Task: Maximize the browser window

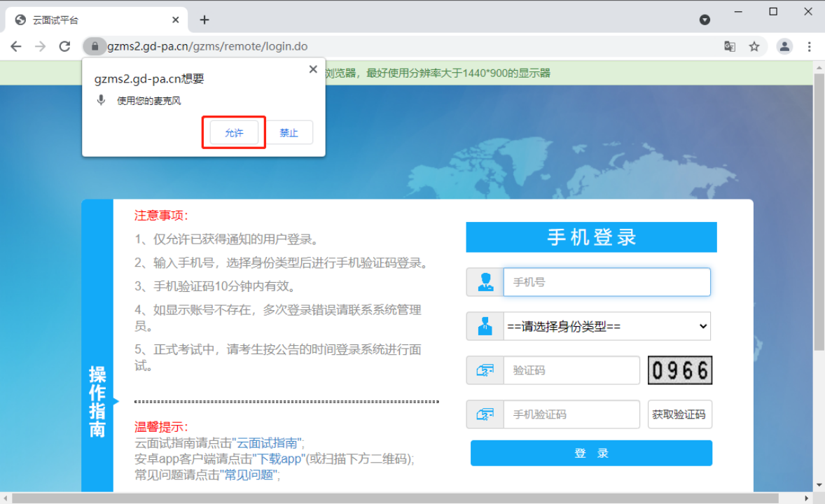Action: pos(773,12)
